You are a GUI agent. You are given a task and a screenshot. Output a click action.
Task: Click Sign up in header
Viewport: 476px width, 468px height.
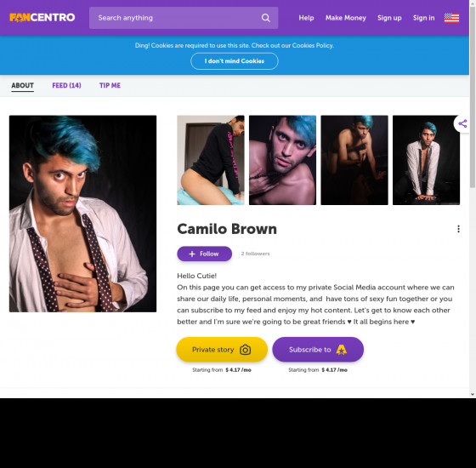pos(389,18)
